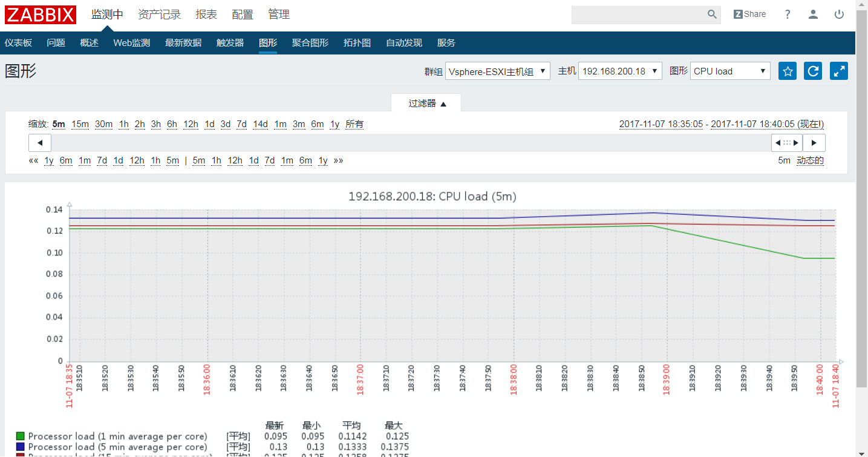Open Zabbix Share link
Image resolution: width=868 pixels, height=457 pixels.
pos(749,15)
